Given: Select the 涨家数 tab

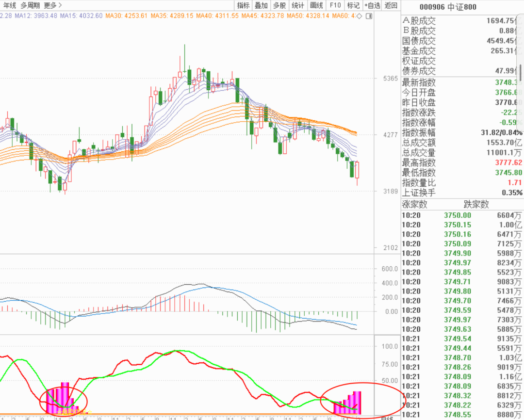Looking at the screenshot, I should pyautogui.click(x=414, y=204).
